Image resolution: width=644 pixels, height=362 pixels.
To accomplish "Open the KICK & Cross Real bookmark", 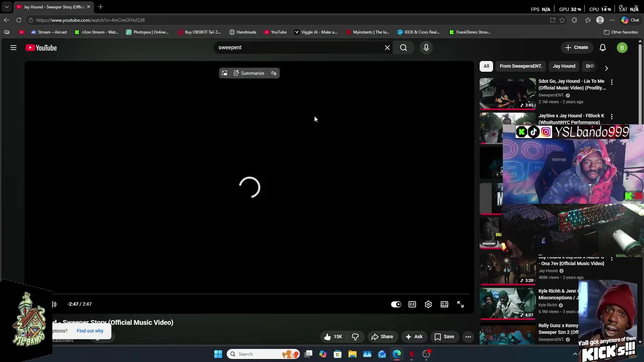I will click(x=418, y=32).
